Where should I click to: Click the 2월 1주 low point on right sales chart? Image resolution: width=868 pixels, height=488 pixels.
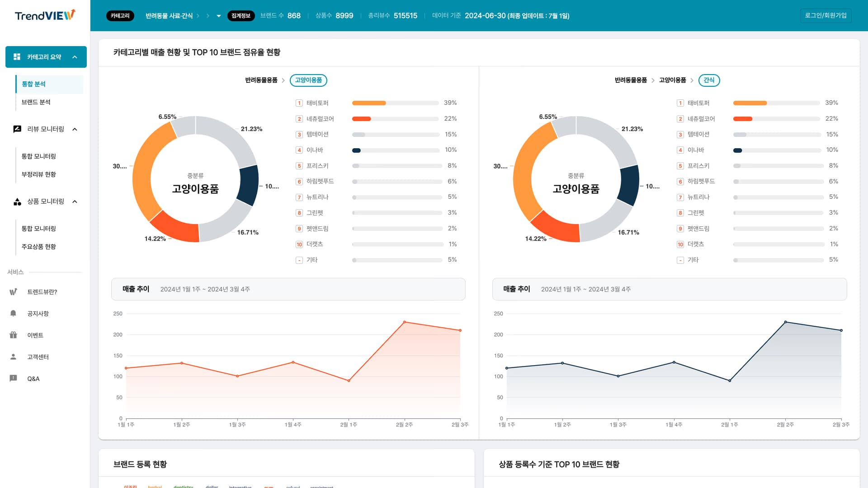coord(730,380)
